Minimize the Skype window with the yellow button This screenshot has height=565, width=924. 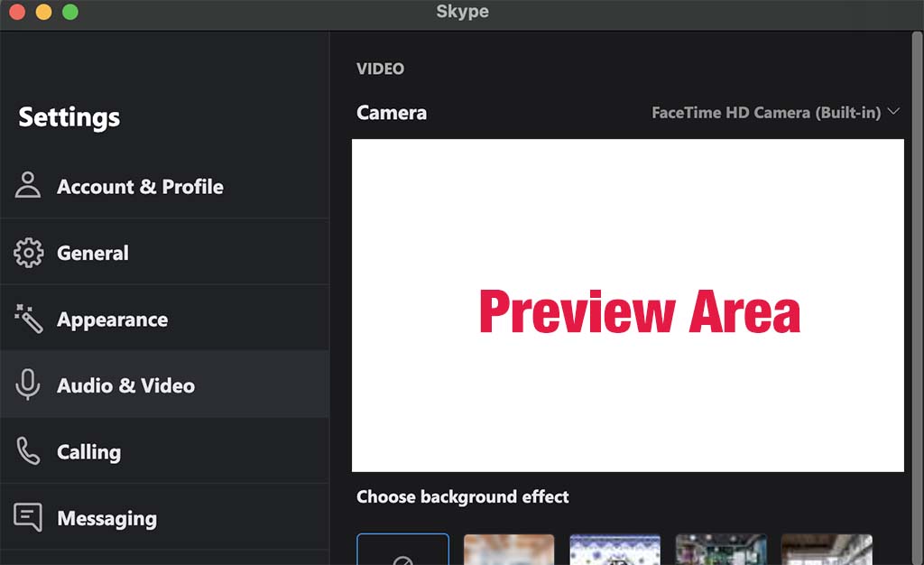[43, 12]
